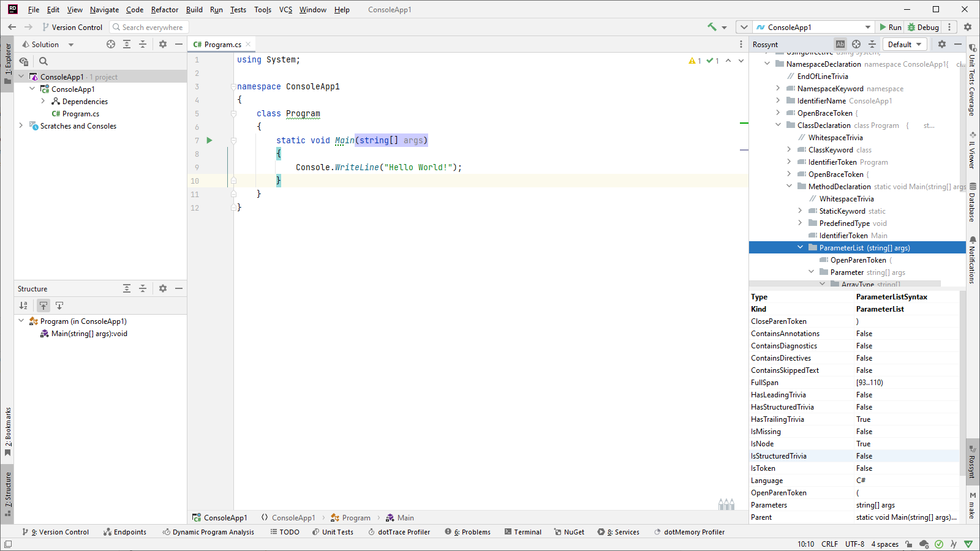Image resolution: width=980 pixels, height=551 pixels.
Task: Go to previous highlighted error arrow
Action: click(728, 61)
